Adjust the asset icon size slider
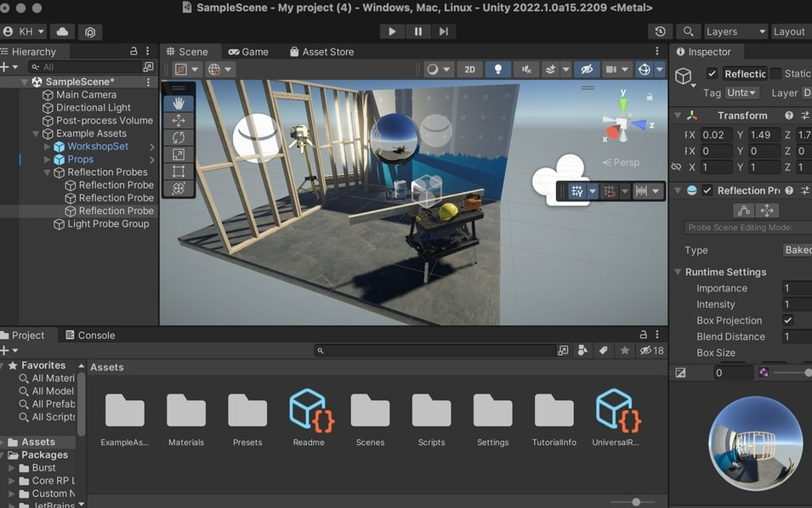 pos(636,501)
